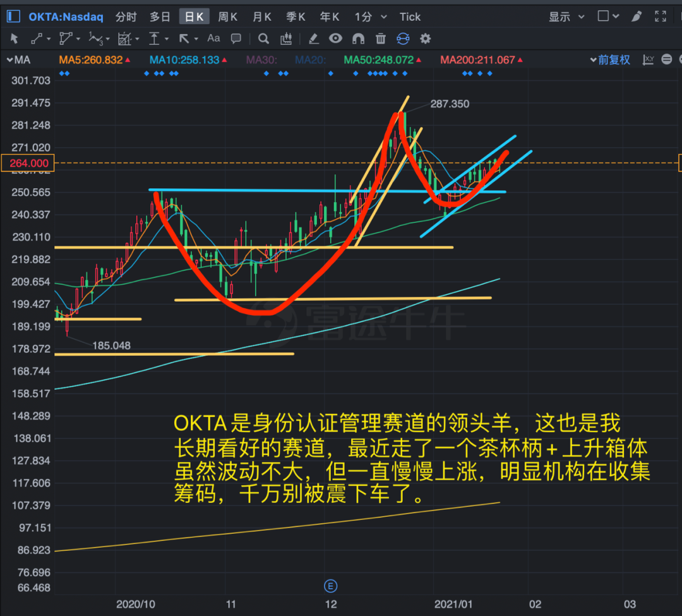Click the blue sync drawings icon
The image size is (682, 616).
click(x=403, y=39)
